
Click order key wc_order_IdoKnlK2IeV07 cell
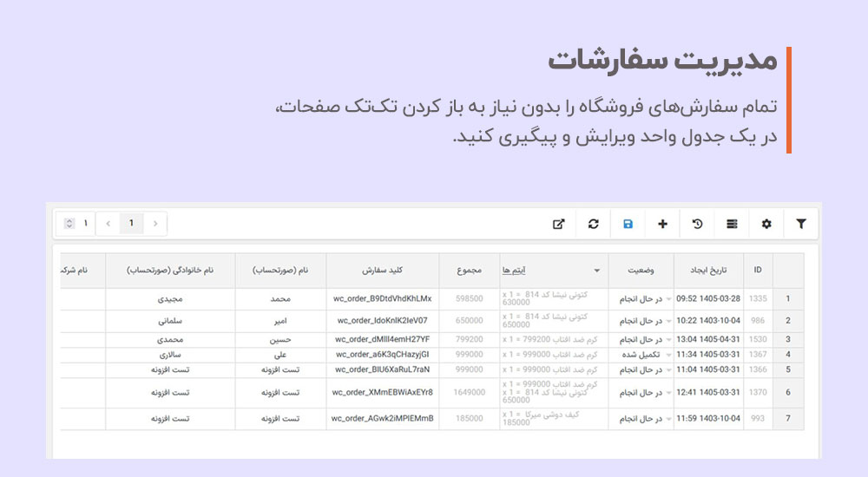click(x=383, y=321)
